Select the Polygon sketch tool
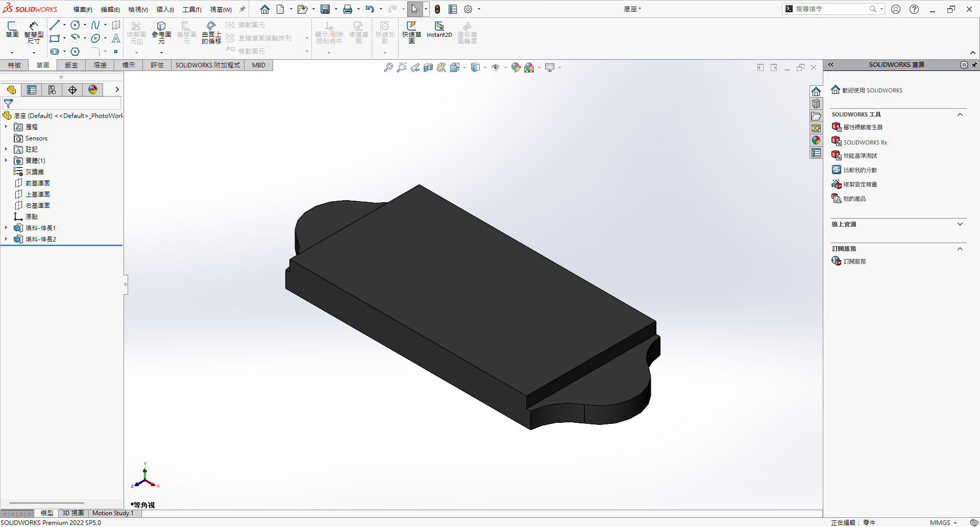This screenshot has width=980, height=527. 75,52
